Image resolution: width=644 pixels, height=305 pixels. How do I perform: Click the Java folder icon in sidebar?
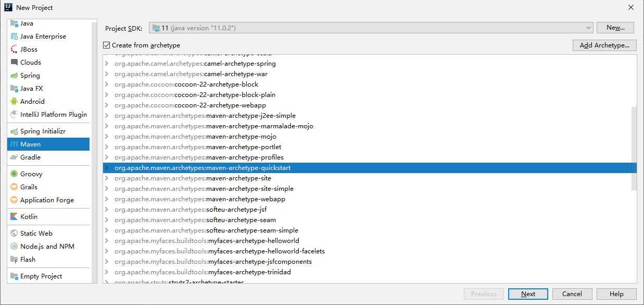(14, 23)
